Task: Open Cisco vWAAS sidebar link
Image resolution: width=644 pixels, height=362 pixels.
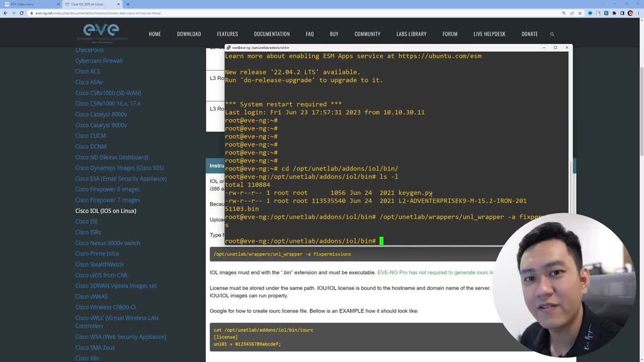Action: pos(91,297)
